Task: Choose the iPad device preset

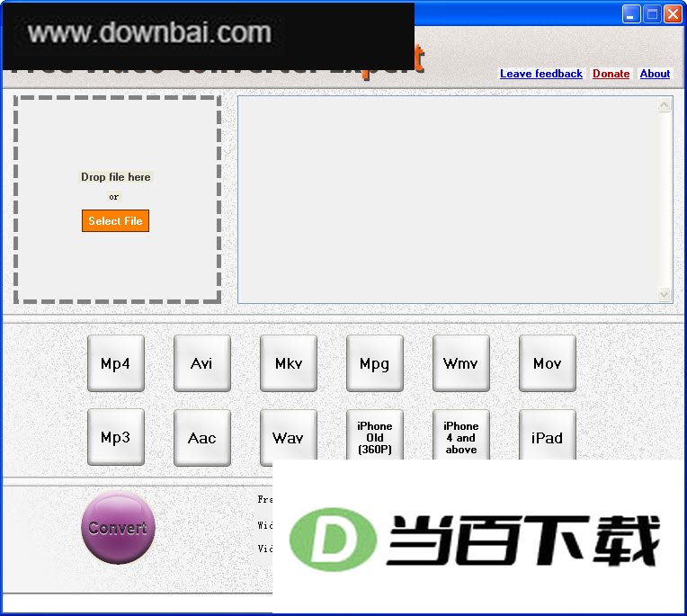Action: (x=548, y=434)
